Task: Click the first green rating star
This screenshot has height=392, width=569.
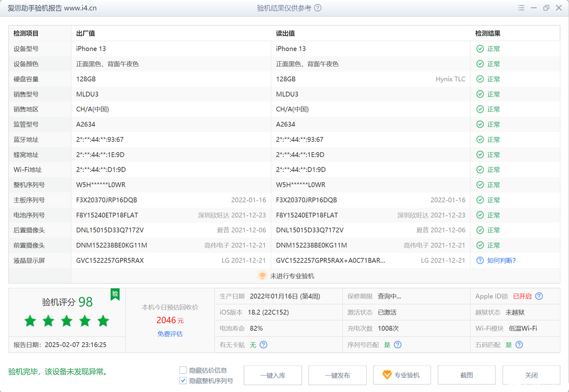Action: coord(30,320)
